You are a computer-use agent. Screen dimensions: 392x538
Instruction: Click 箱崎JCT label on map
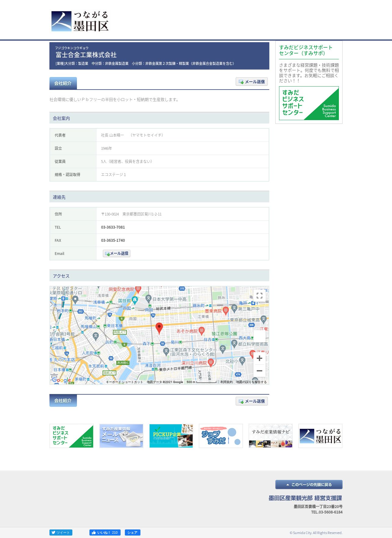(x=109, y=373)
